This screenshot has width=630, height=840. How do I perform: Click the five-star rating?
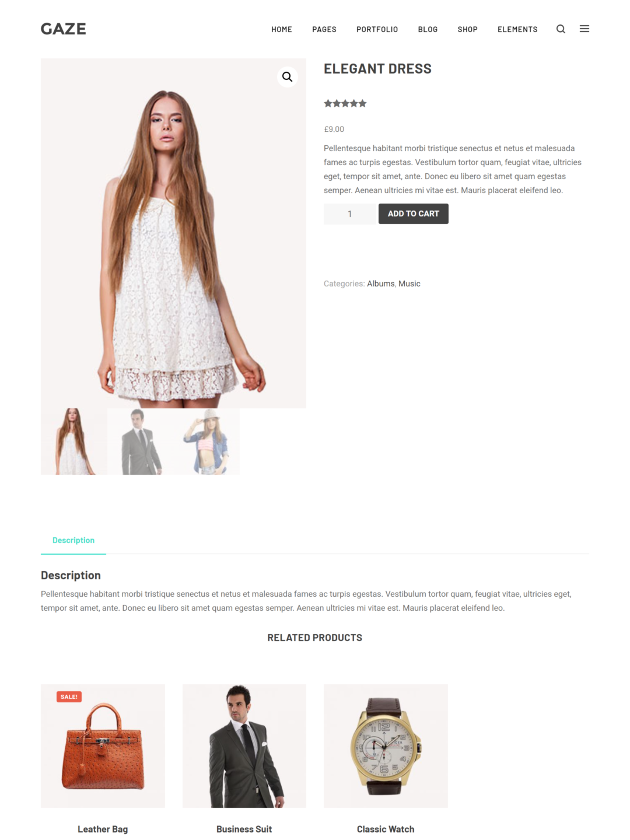[x=345, y=103]
